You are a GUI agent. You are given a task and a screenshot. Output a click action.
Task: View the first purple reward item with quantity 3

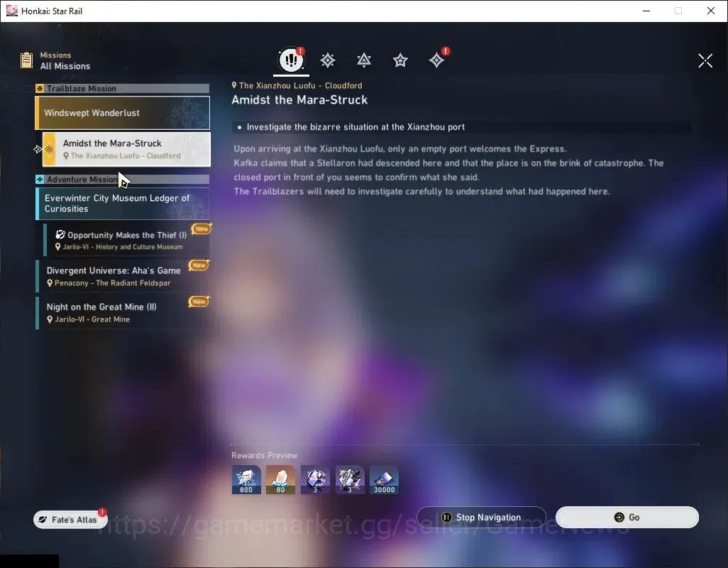click(315, 480)
